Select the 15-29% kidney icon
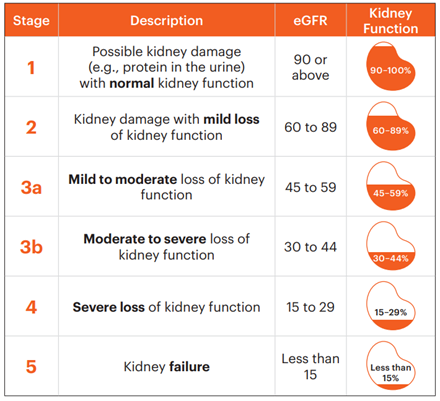Viewport: 440px width, 401px height. point(391,306)
